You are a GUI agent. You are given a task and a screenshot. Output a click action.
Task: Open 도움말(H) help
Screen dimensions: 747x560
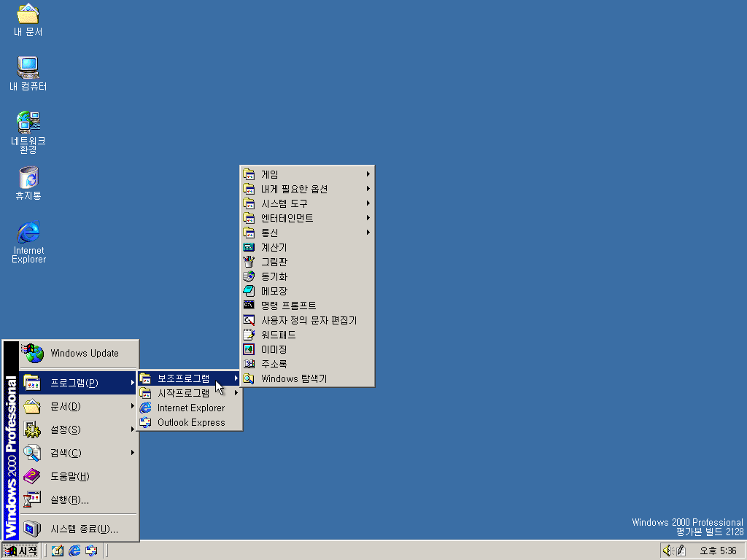point(78,476)
